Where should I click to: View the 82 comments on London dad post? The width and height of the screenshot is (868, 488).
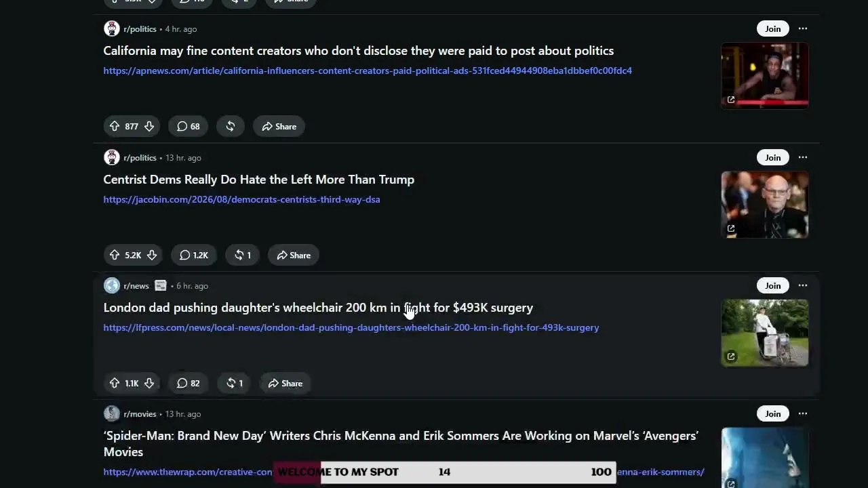click(x=189, y=383)
